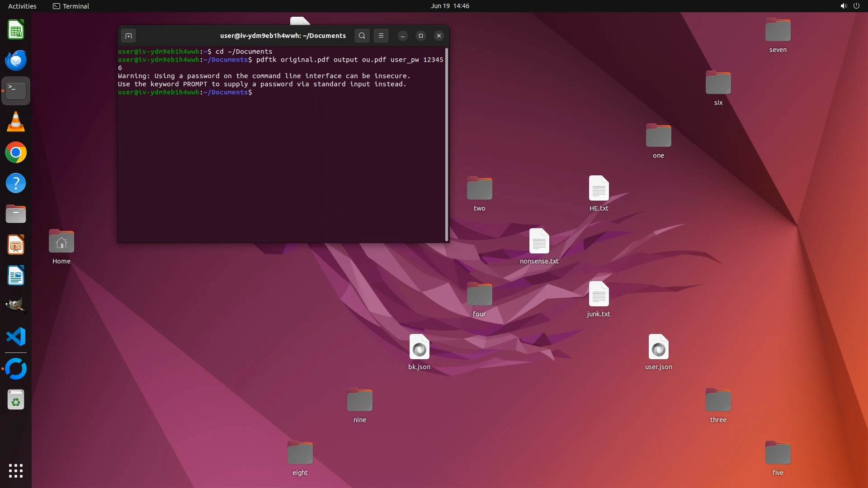Select the Home folder on desktop
Viewport: 868px width, 488px height.
click(x=61, y=242)
